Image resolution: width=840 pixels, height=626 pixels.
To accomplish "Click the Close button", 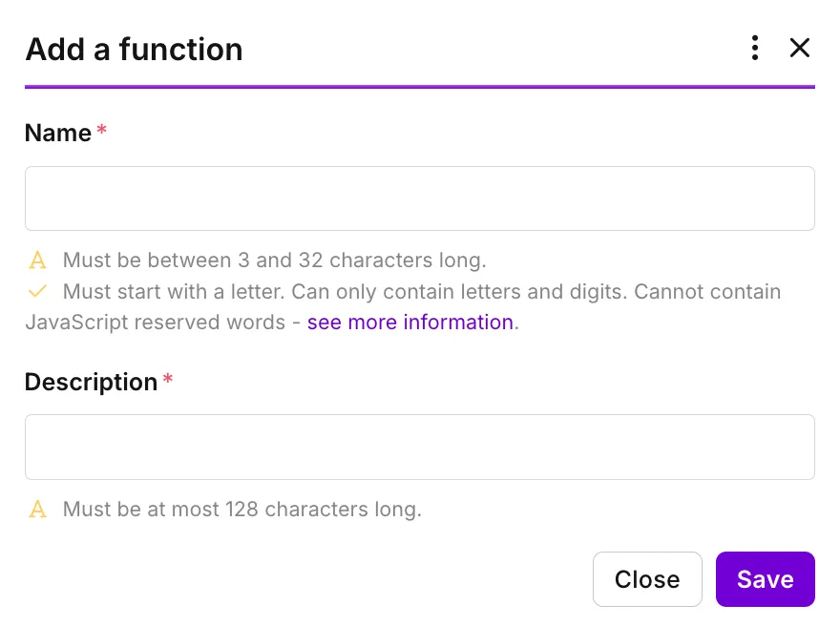I will pos(647,579).
